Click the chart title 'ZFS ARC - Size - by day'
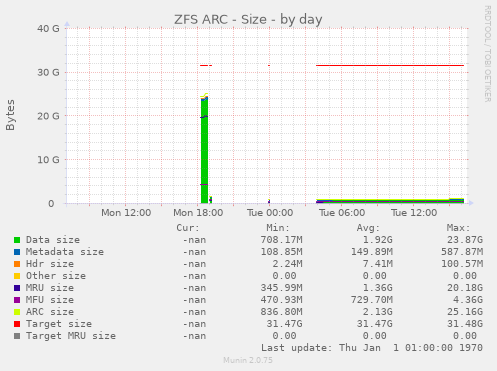Viewport: 497px width, 371px height. (x=248, y=19)
